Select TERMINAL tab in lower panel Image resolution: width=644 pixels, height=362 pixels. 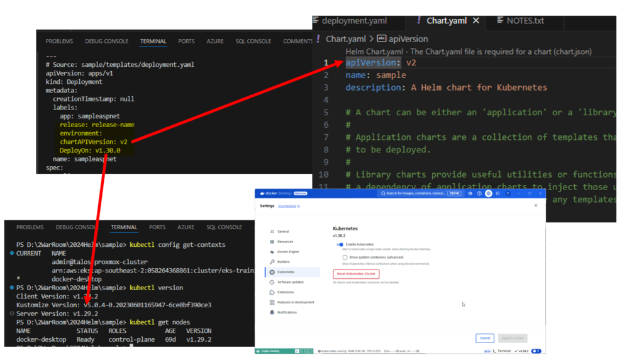click(124, 227)
